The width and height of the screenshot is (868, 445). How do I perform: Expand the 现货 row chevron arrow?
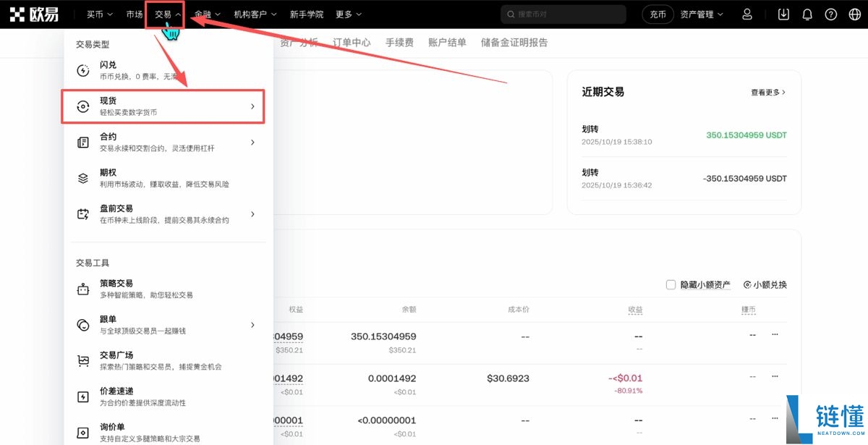tap(252, 106)
